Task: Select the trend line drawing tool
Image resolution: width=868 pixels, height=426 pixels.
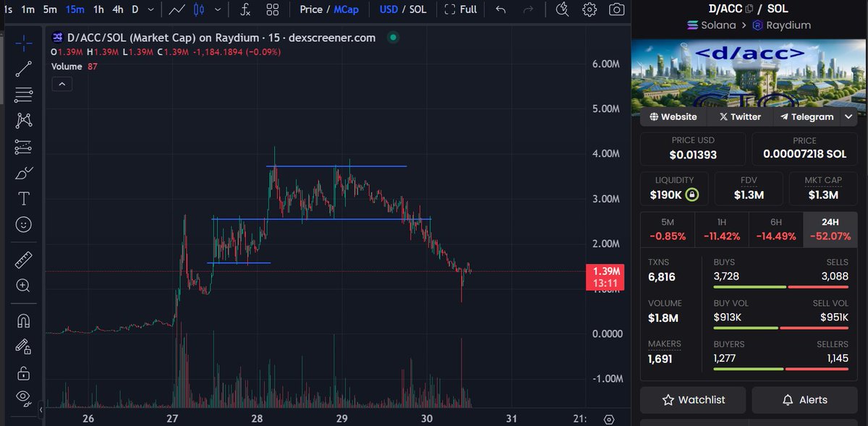Action: (x=23, y=69)
